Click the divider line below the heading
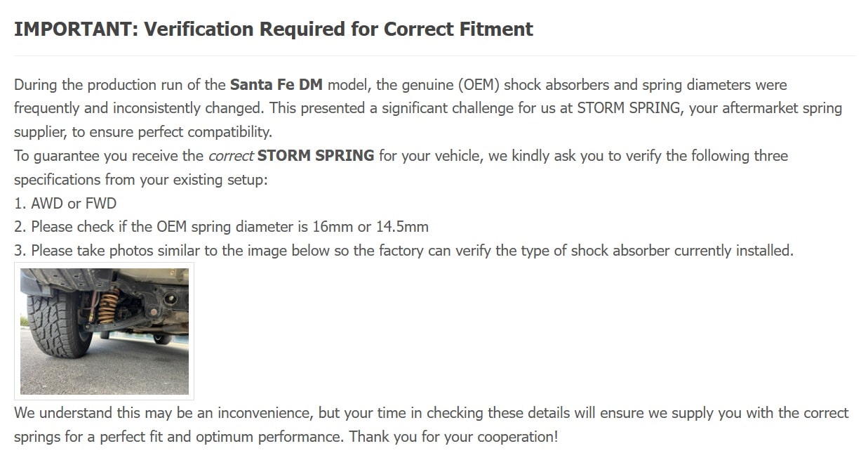This screenshot has height=465, width=868. click(435, 55)
